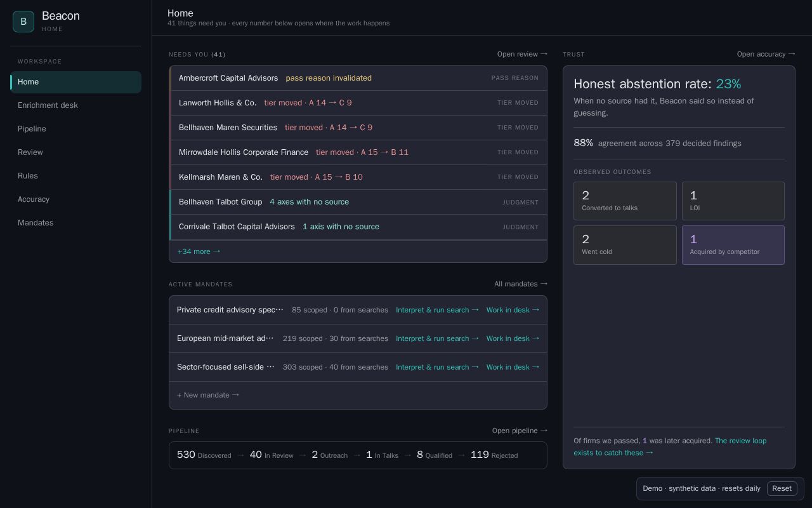Select Rules in the sidebar
This screenshot has height=508, width=812.
pyautogui.click(x=75, y=176)
